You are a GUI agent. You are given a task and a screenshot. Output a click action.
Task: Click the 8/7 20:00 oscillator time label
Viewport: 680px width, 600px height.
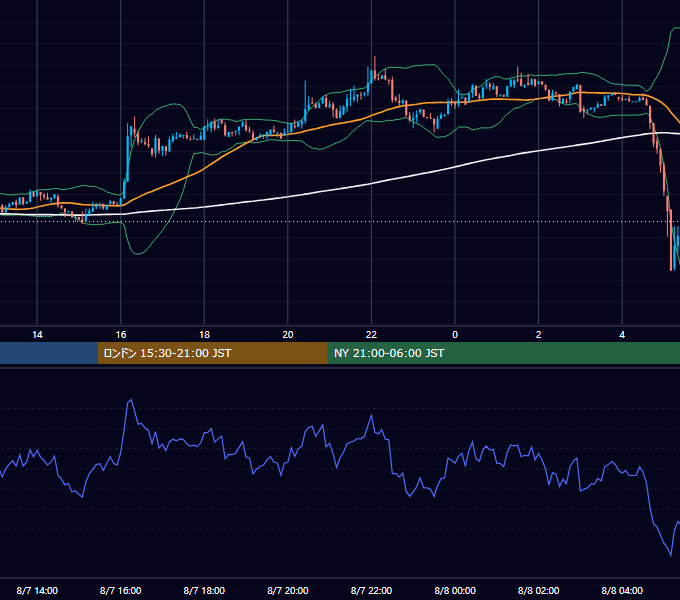click(x=288, y=590)
